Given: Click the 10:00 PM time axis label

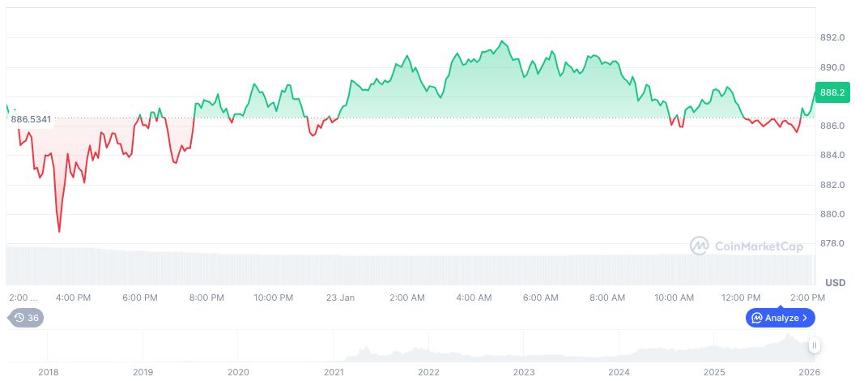Looking at the screenshot, I should pyautogui.click(x=274, y=298).
